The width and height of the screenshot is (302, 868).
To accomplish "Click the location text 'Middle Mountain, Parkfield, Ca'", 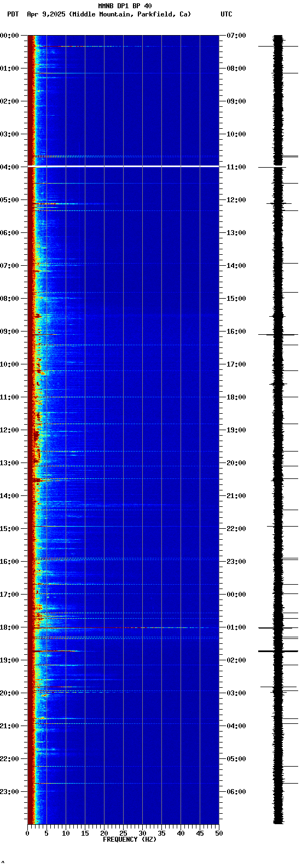I will (130, 14).
